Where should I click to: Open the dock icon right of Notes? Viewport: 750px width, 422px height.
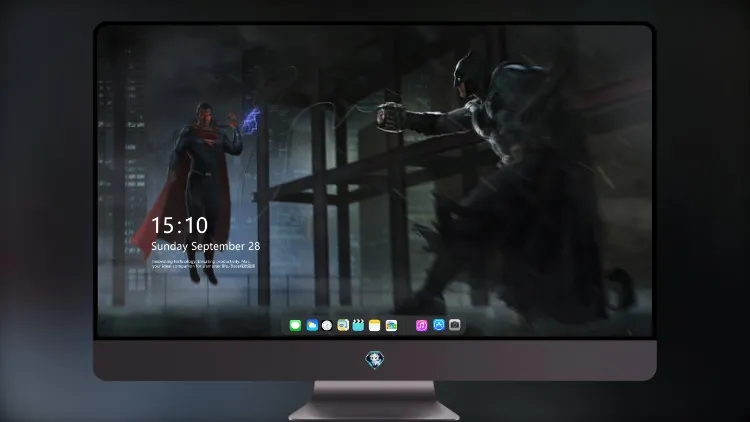pyautogui.click(x=391, y=326)
